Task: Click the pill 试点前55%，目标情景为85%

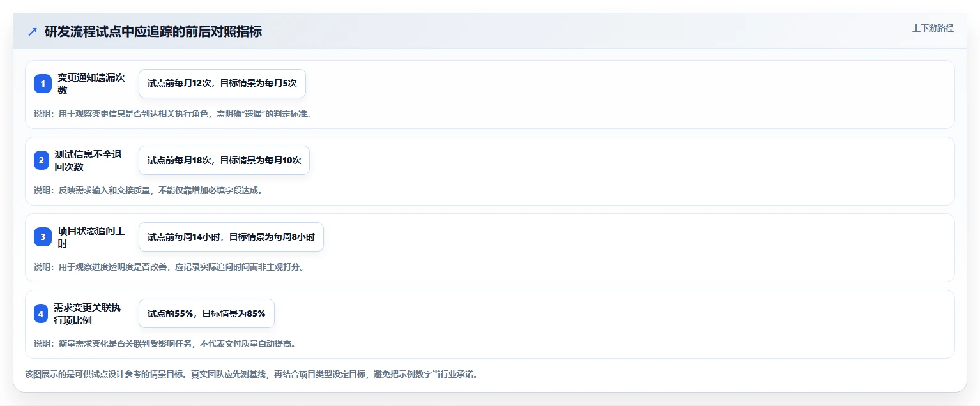Action: (206, 313)
